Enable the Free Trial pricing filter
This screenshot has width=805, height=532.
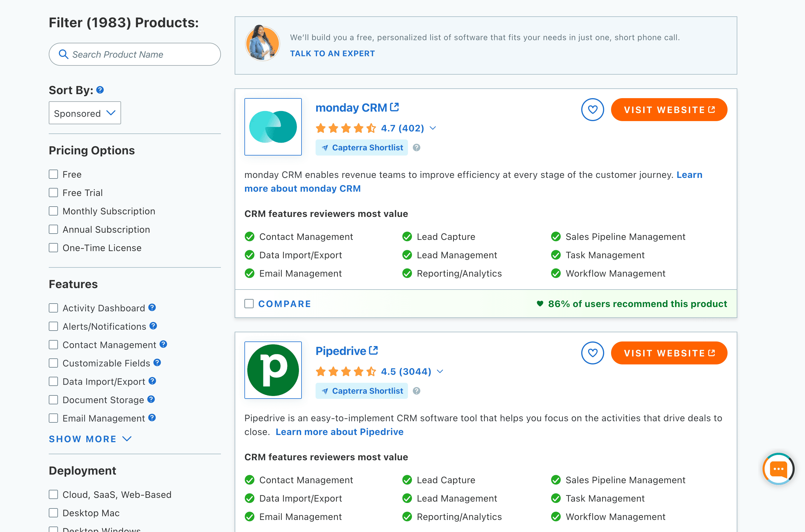[53, 193]
